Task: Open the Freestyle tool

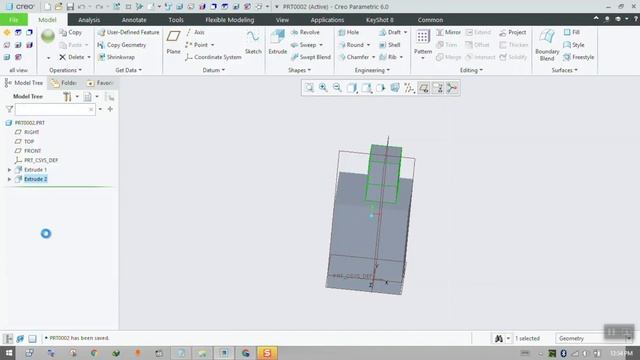Action: pos(579,57)
